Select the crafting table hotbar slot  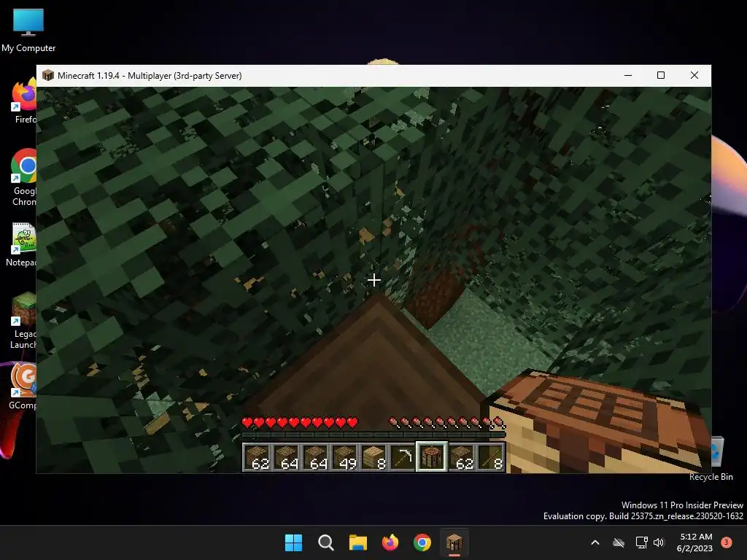click(x=432, y=456)
